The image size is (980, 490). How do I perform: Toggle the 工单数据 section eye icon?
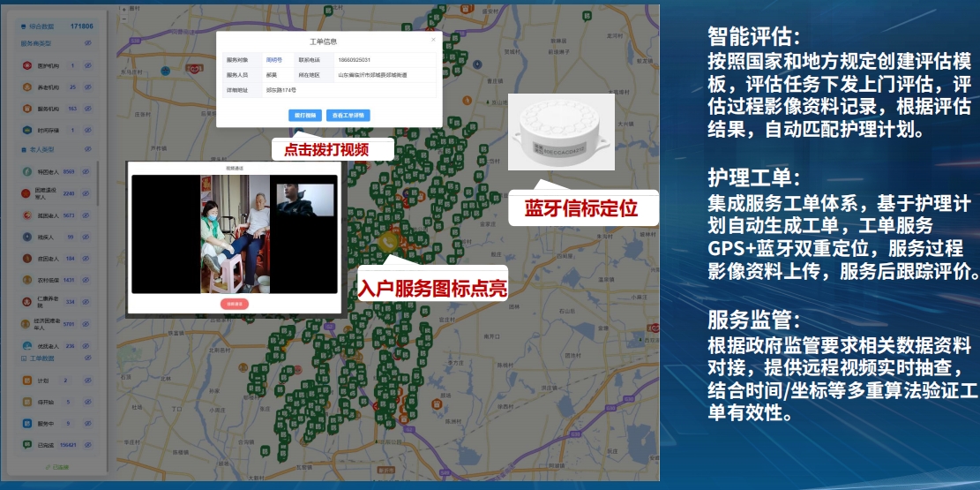coord(87,358)
